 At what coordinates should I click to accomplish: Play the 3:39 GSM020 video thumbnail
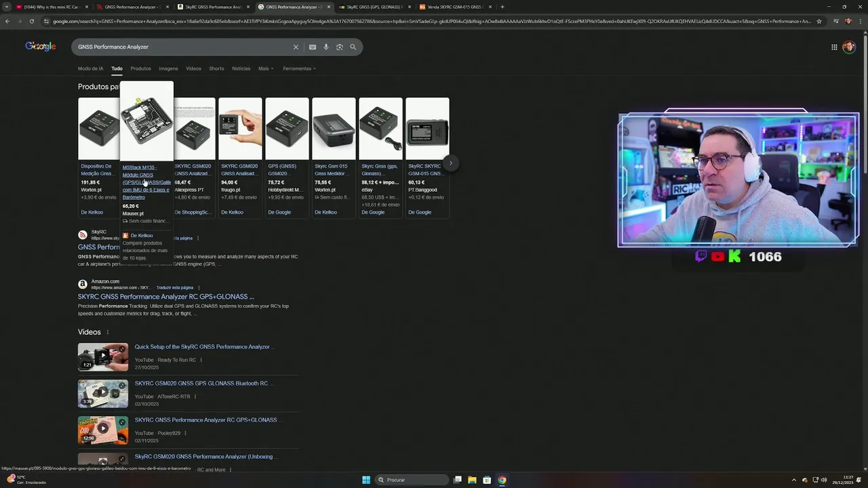(102, 394)
